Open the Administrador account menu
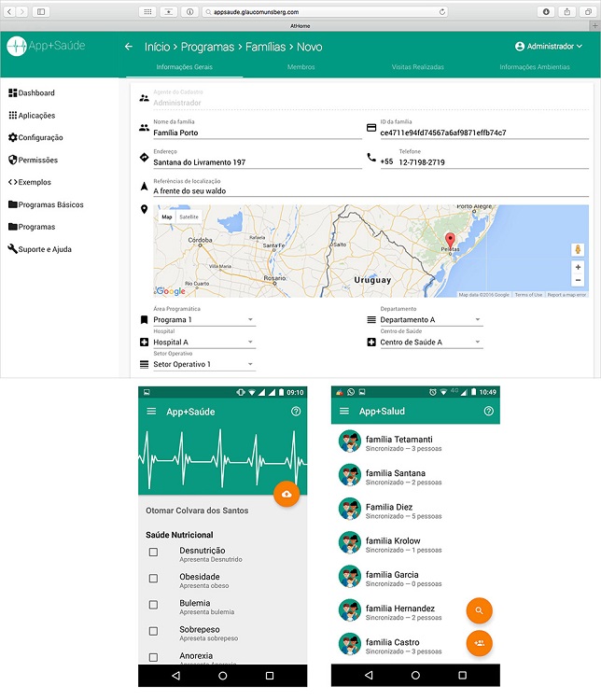Image resolution: width=601 pixels, height=700 pixels. click(x=549, y=47)
